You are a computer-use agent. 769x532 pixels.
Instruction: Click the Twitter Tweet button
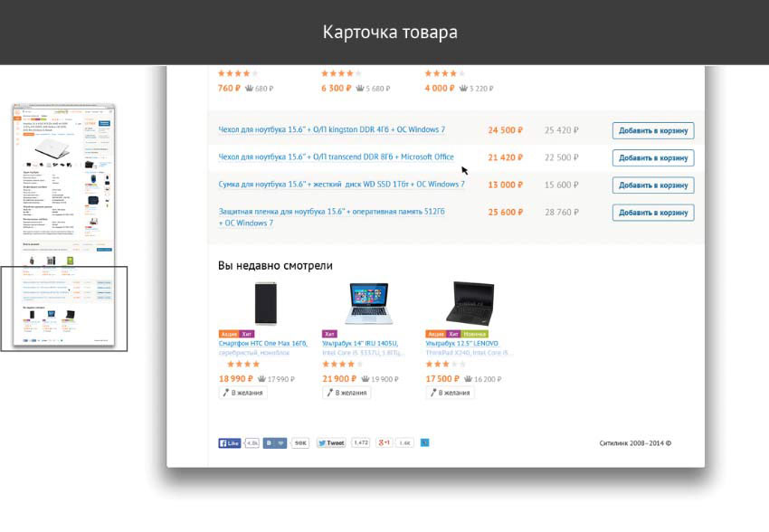point(331,443)
